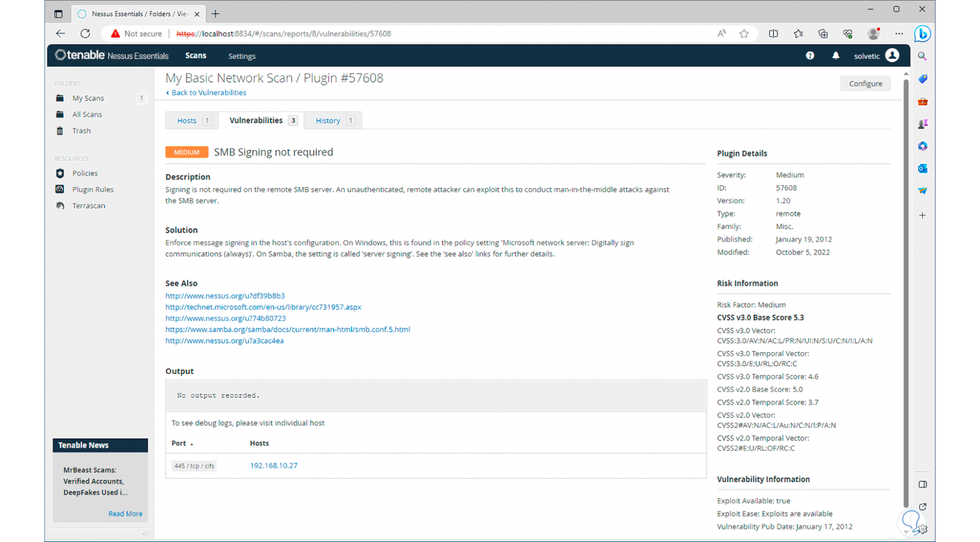This screenshot has width=980, height=542.
Task: Open the samba.org smb.conf.5.html link
Action: pos(287,329)
